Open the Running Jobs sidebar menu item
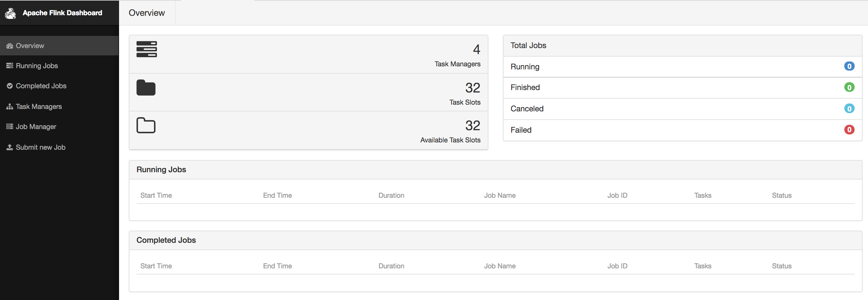Viewport: 868px width, 300px height. (x=37, y=66)
